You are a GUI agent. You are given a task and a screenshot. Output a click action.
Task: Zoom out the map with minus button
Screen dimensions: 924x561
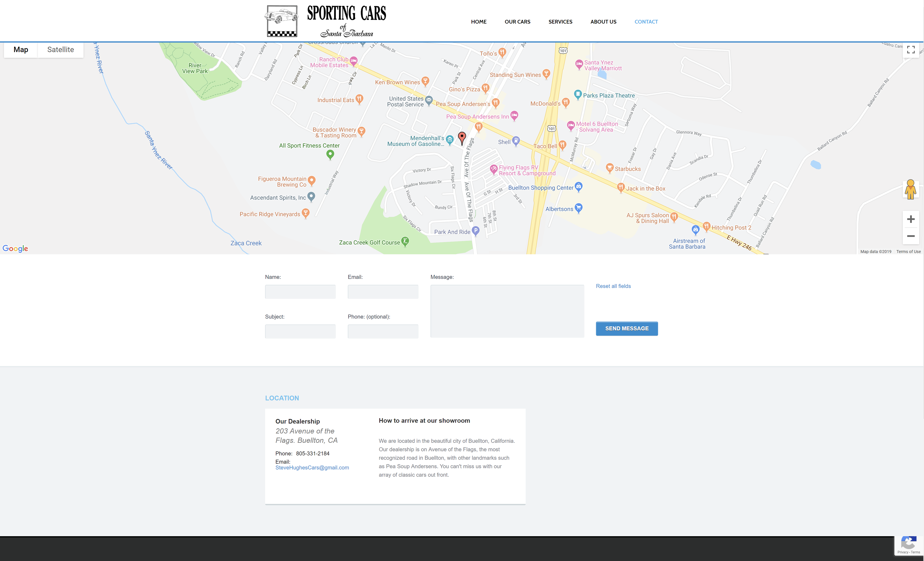point(911,236)
